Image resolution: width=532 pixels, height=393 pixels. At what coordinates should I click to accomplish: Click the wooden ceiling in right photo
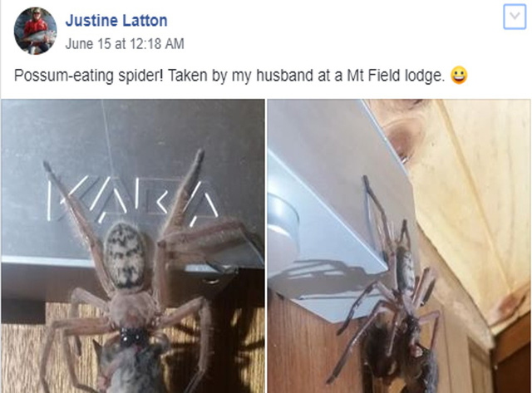pyautogui.click(x=475, y=190)
